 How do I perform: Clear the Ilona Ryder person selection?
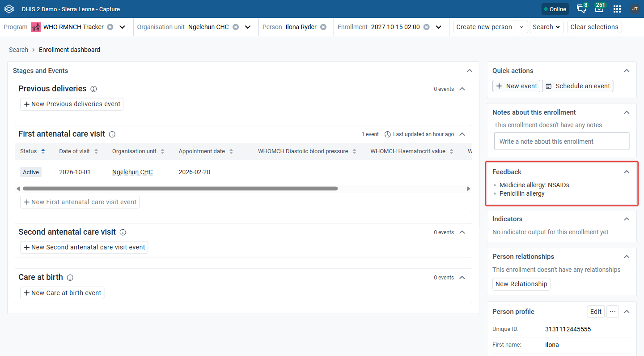click(323, 27)
